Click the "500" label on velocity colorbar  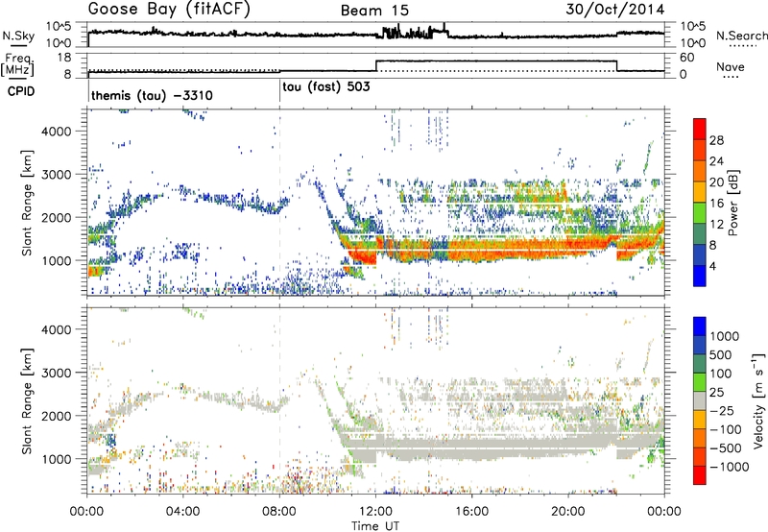point(722,355)
